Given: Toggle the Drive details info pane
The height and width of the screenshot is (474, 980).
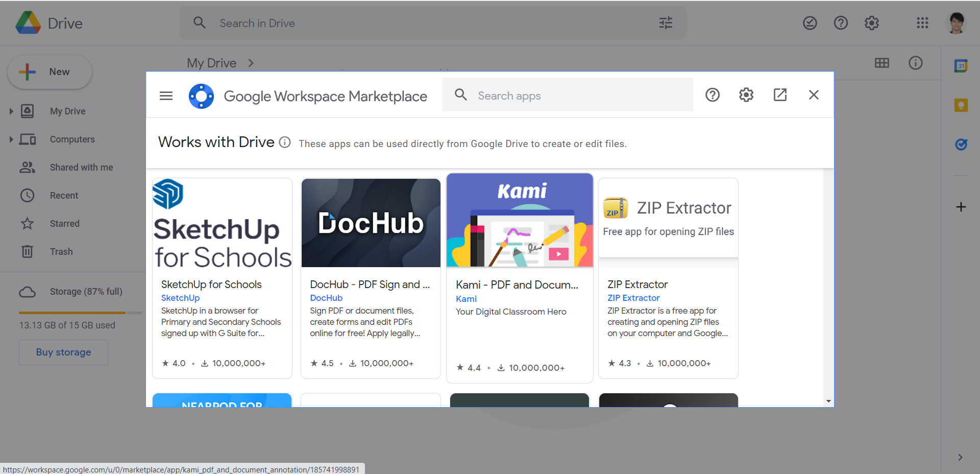Looking at the screenshot, I should point(916,63).
